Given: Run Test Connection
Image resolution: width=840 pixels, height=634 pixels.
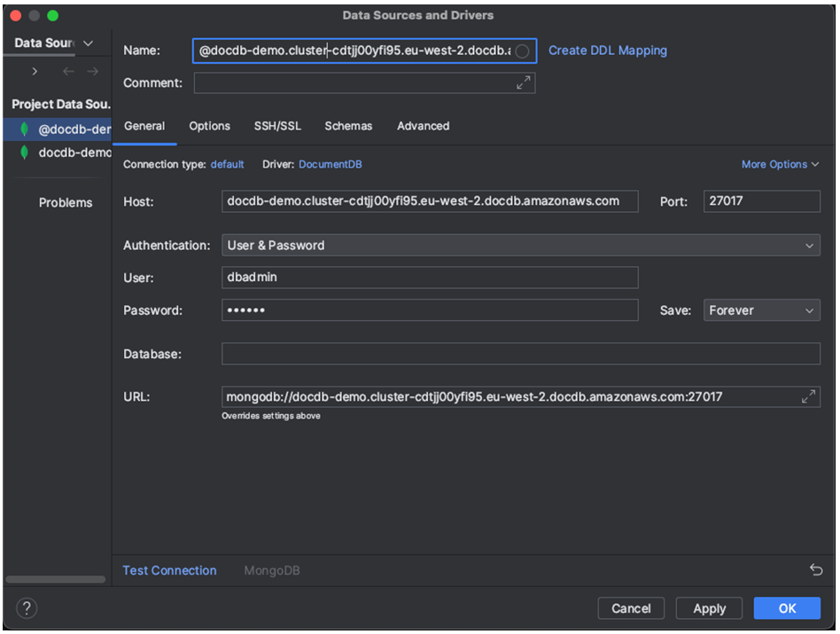Looking at the screenshot, I should [x=169, y=570].
